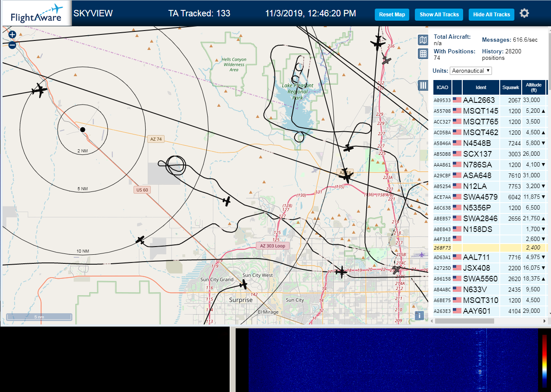This screenshot has width=551, height=392.
Task: Click the SKYVIEW title text
Action: (93, 13)
